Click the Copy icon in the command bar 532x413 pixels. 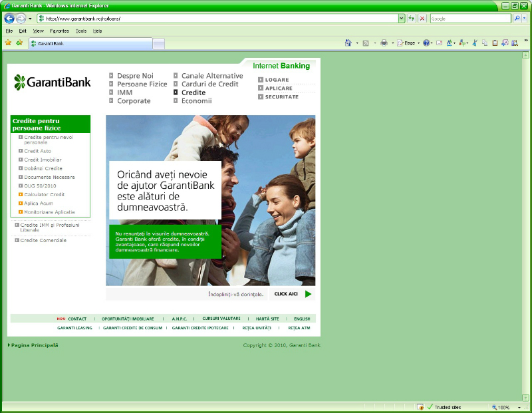pos(485,43)
